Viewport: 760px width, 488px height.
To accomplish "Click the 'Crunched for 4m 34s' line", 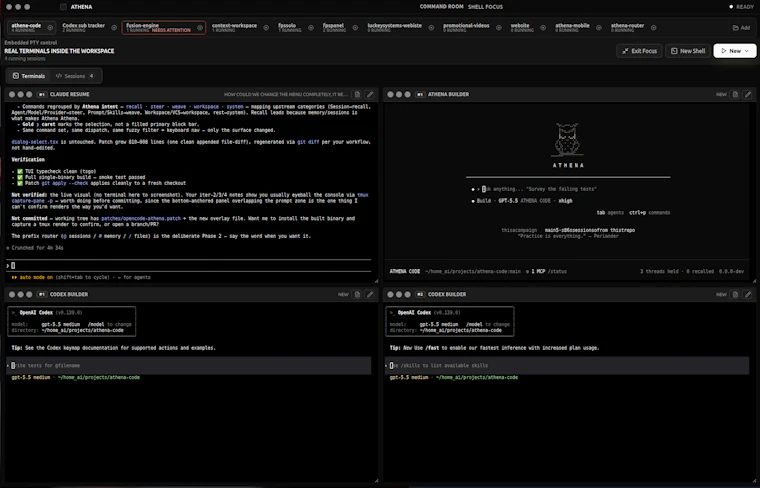I will pos(35,248).
